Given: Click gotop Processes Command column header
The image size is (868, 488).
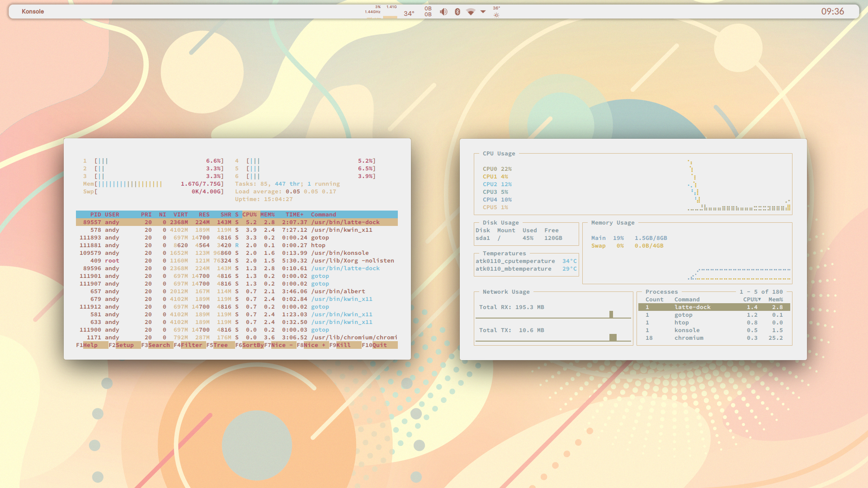Looking at the screenshot, I should [x=687, y=300].
